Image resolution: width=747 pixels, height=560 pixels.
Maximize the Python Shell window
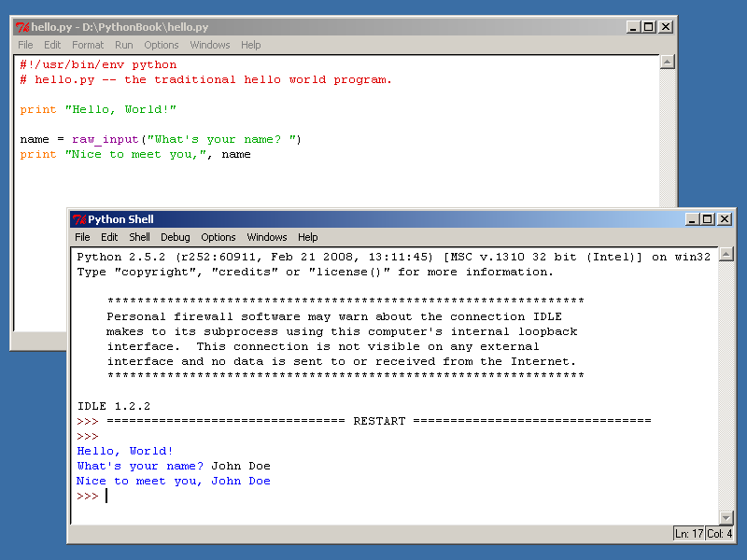click(x=708, y=219)
